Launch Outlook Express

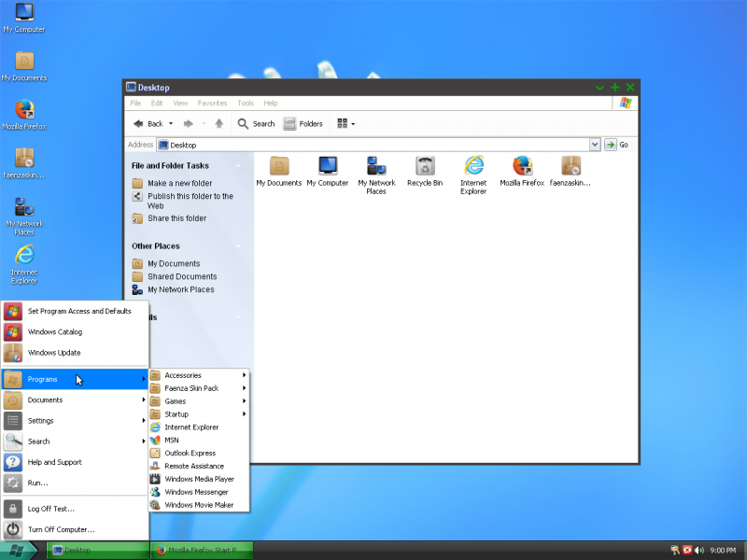pyautogui.click(x=199, y=454)
